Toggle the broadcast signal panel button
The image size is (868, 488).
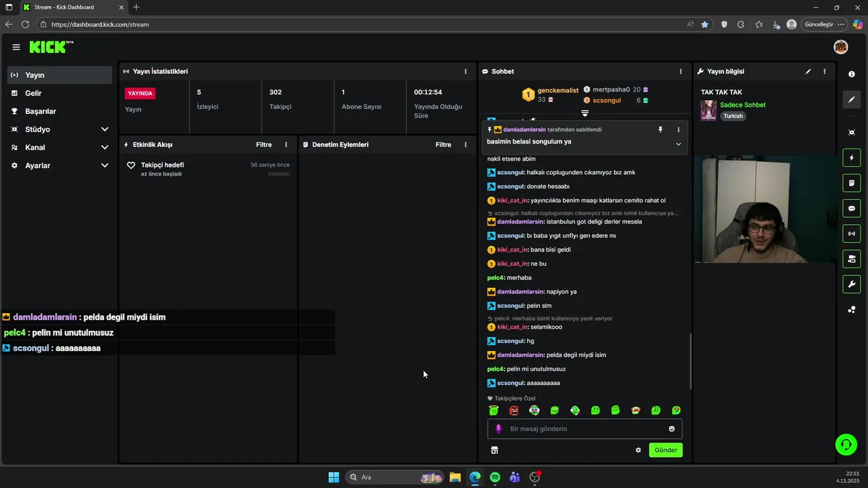pos(852,233)
